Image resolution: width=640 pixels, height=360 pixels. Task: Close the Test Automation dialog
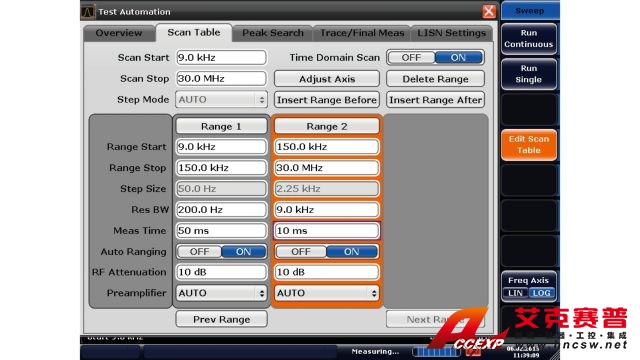(x=489, y=11)
